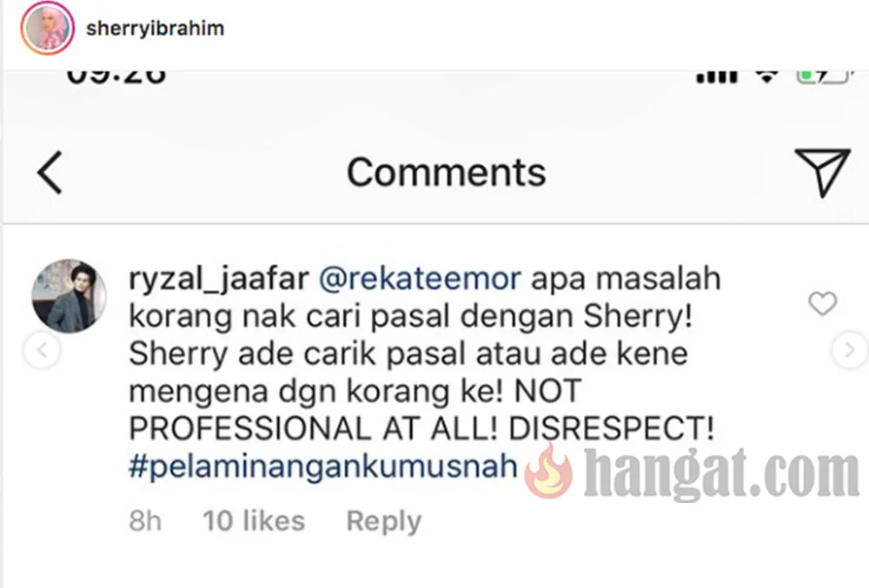Reply to ryzal_jaafar's comment
The image size is (869, 588).
[383, 521]
